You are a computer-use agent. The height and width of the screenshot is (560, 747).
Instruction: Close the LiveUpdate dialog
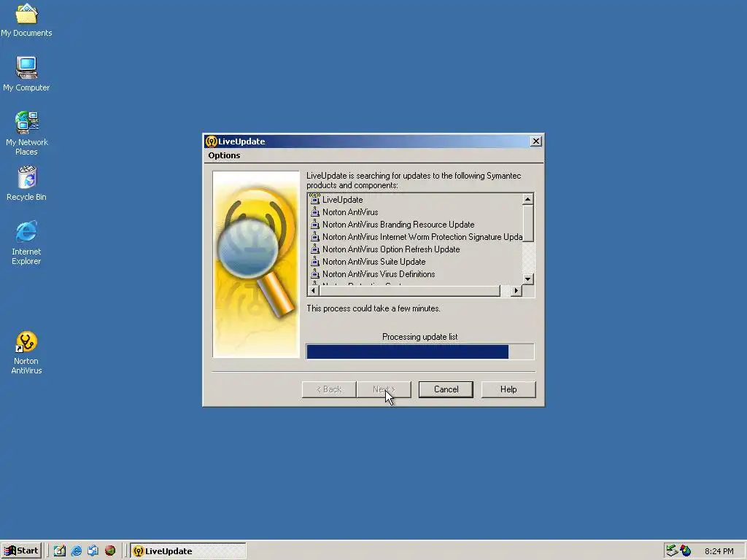536,141
